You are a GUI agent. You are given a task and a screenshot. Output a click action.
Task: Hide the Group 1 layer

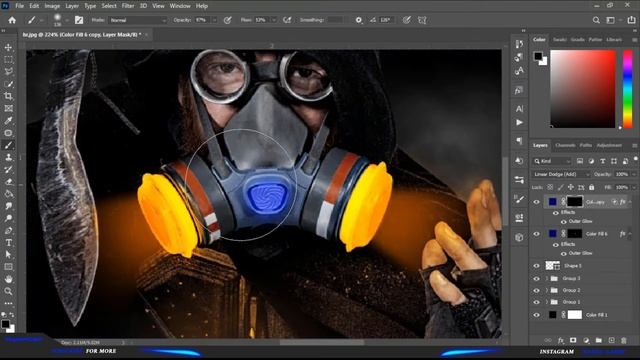pyautogui.click(x=536, y=302)
